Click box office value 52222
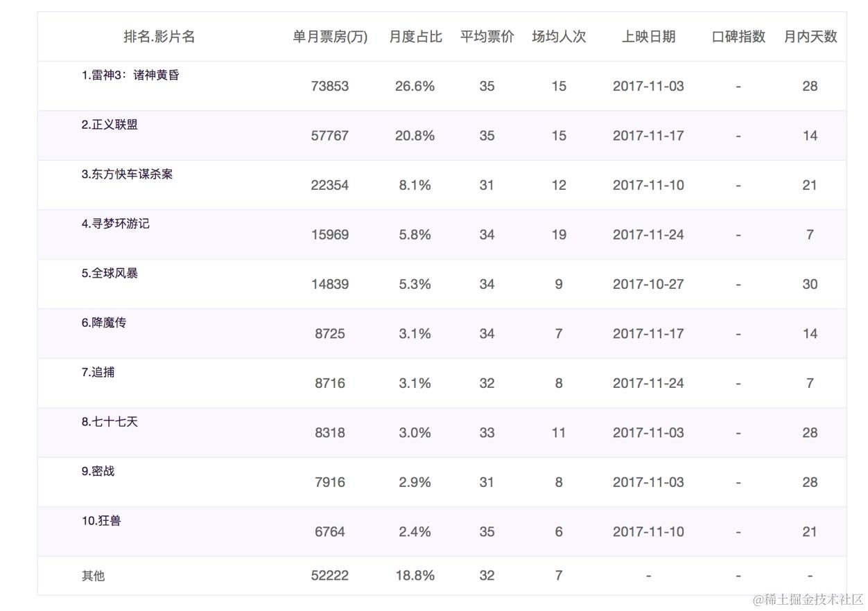The width and height of the screenshot is (868, 611). pos(330,576)
